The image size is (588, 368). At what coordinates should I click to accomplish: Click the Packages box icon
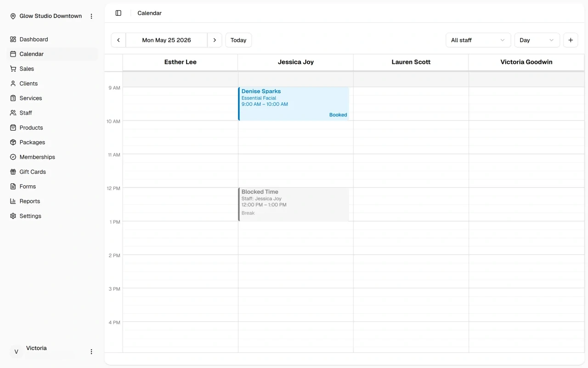pos(13,143)
